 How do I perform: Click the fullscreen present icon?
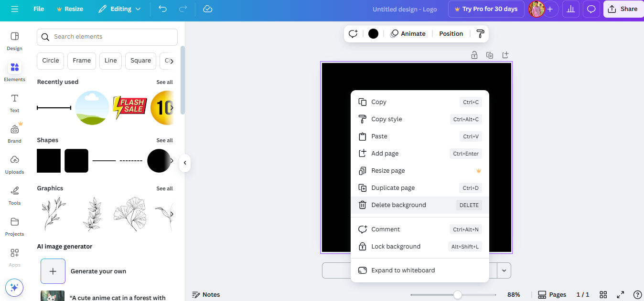click(x=620, y=294)
